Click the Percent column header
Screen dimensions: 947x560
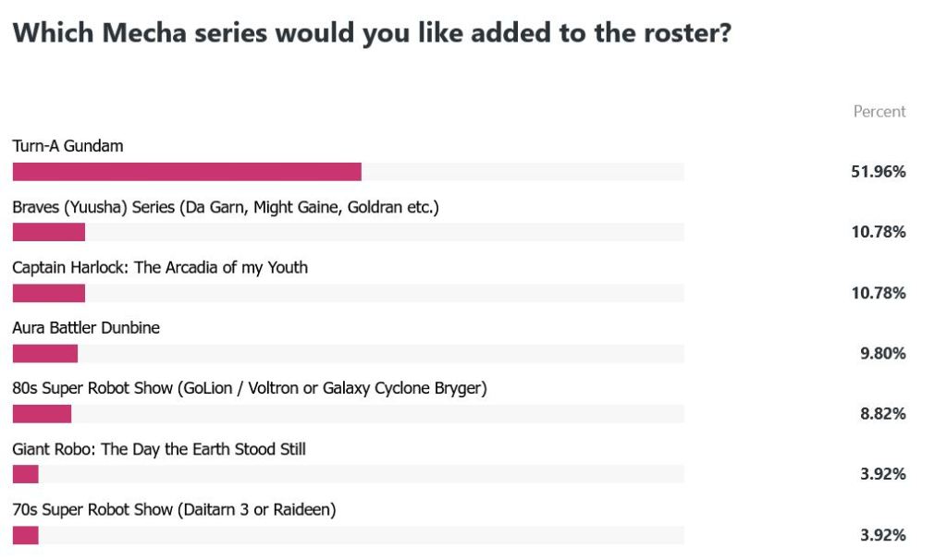(879, 112)
